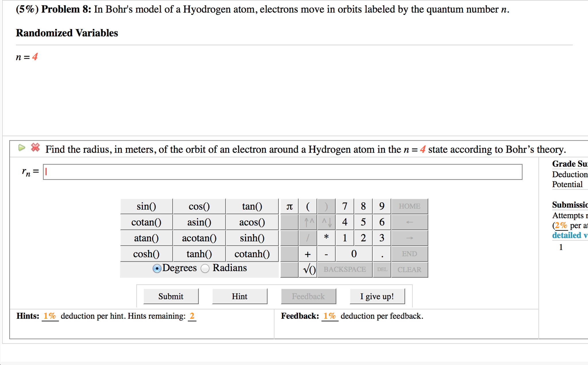Click the green play arrow icon
Viewport: 588px width, 365px height.
tap(22, 148)
